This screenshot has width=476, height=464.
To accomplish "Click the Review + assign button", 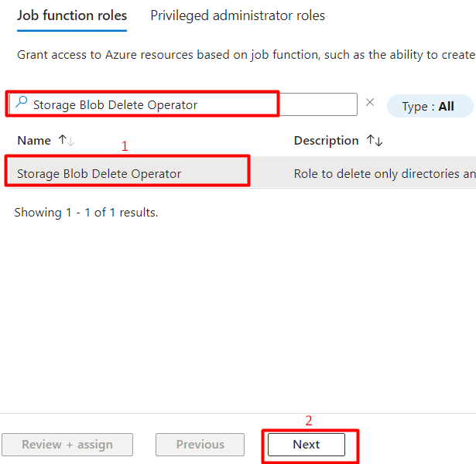I will 67,445.
